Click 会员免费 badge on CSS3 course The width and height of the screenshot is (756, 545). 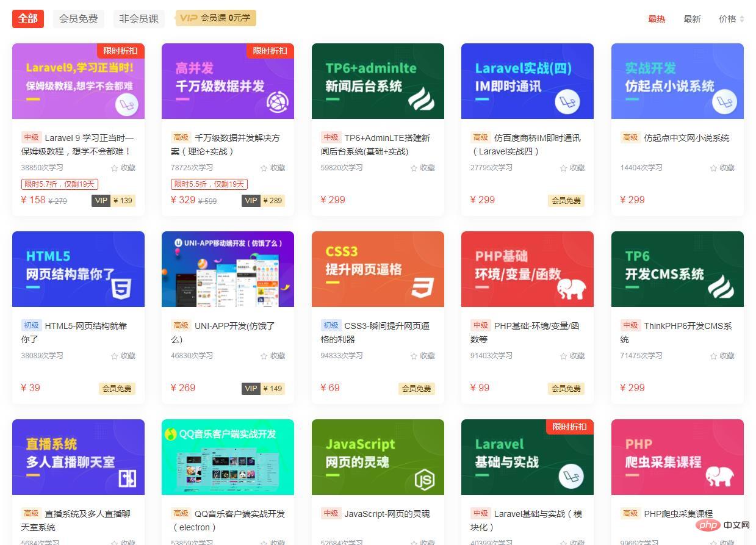click(417, 388)
